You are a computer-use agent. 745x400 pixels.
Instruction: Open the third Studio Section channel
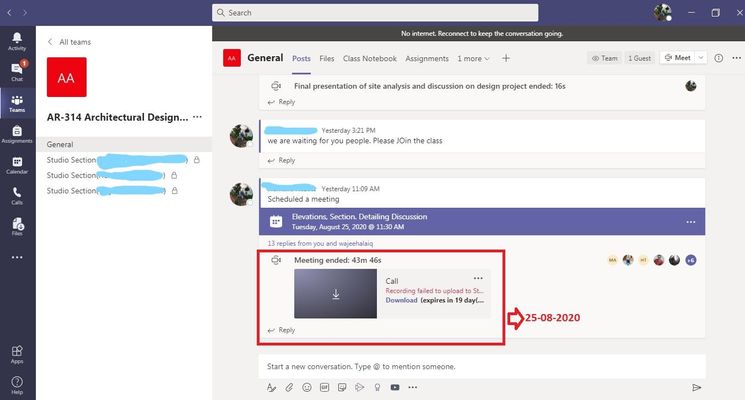click(124, 190)
